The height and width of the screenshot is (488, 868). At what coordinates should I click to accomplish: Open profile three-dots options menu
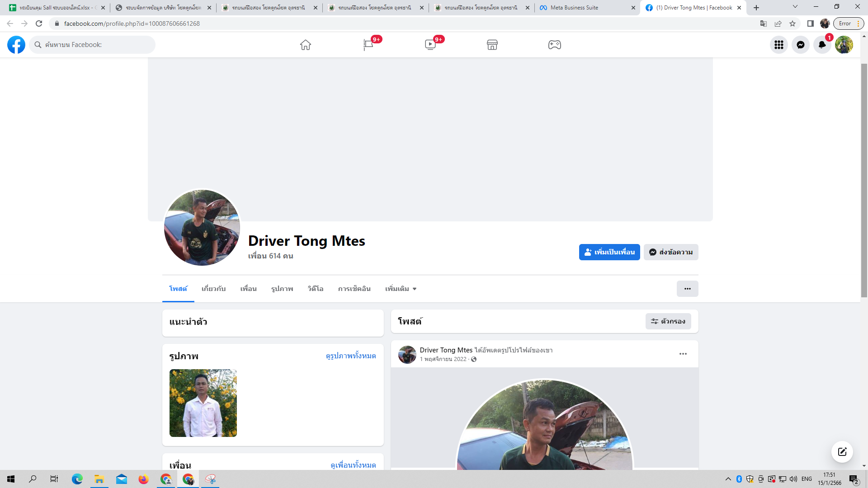(687, 289)
